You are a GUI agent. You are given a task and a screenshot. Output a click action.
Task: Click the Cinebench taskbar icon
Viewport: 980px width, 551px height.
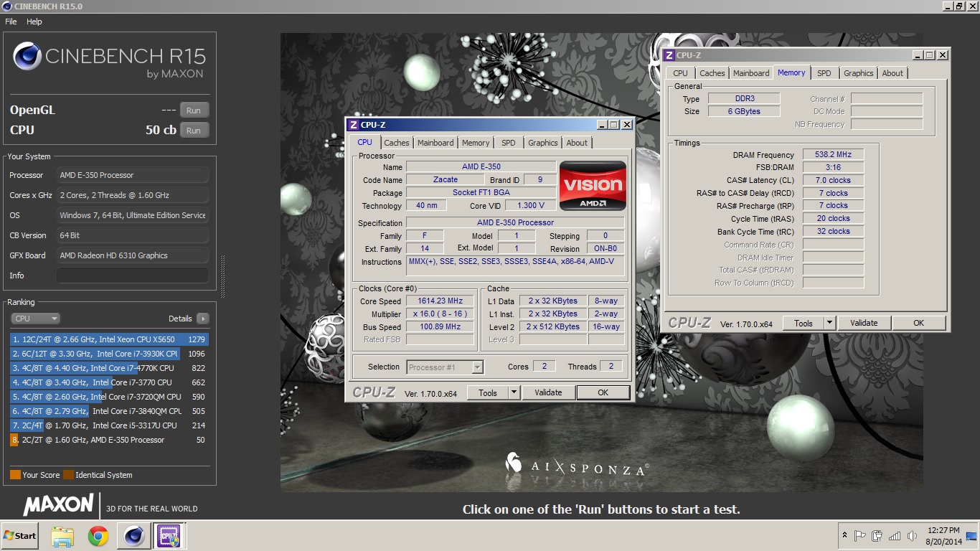click(134, 536)
